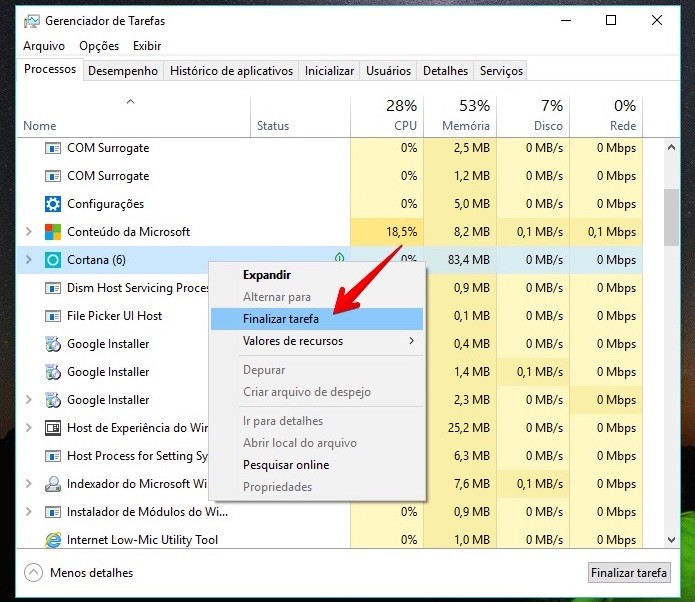Image resolution: width=695 pixels, height=602 pixels.
Task: Click the Internet Low-Mic Utility Tool icon
Action: (53, 540)
